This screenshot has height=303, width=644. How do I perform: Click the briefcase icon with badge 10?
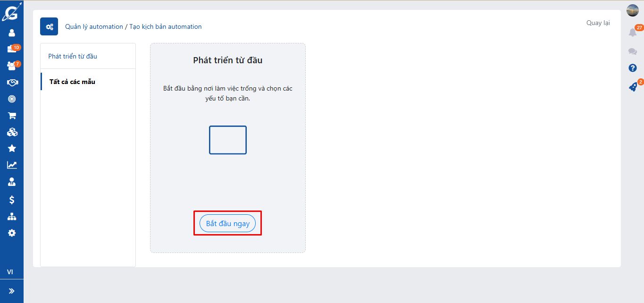coord(11,49)
